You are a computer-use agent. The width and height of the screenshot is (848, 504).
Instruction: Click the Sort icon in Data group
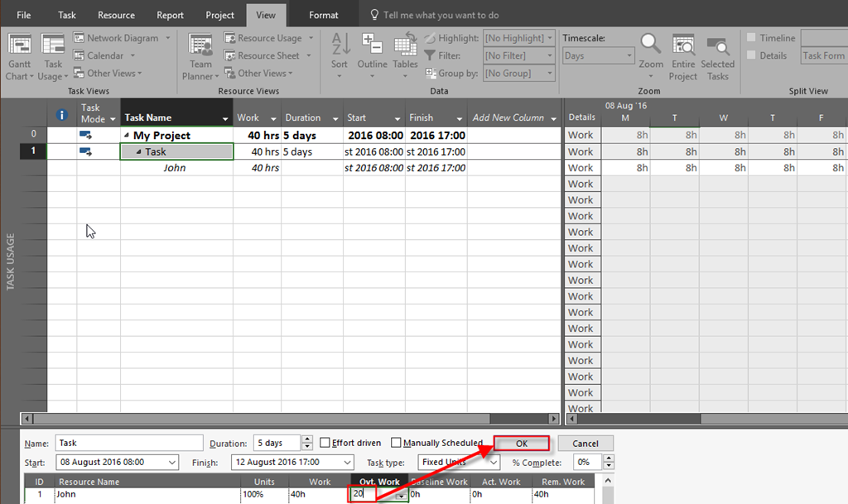[340, 46]
